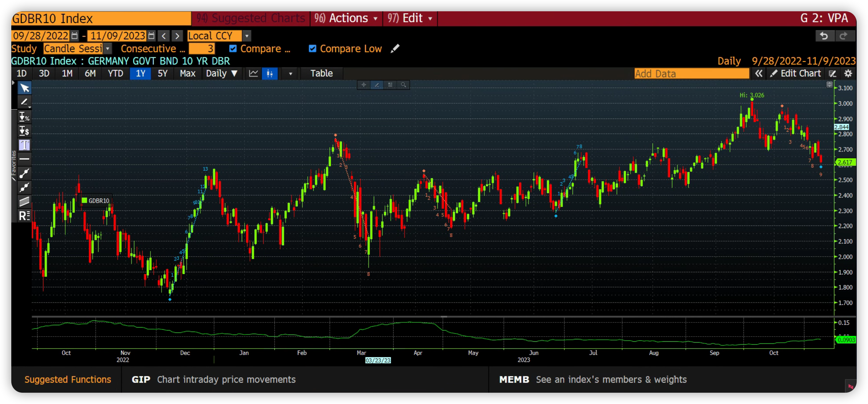Click the GDBR10 Index ticker field
The image size is (868, 404).
click(x=101, y=18)
